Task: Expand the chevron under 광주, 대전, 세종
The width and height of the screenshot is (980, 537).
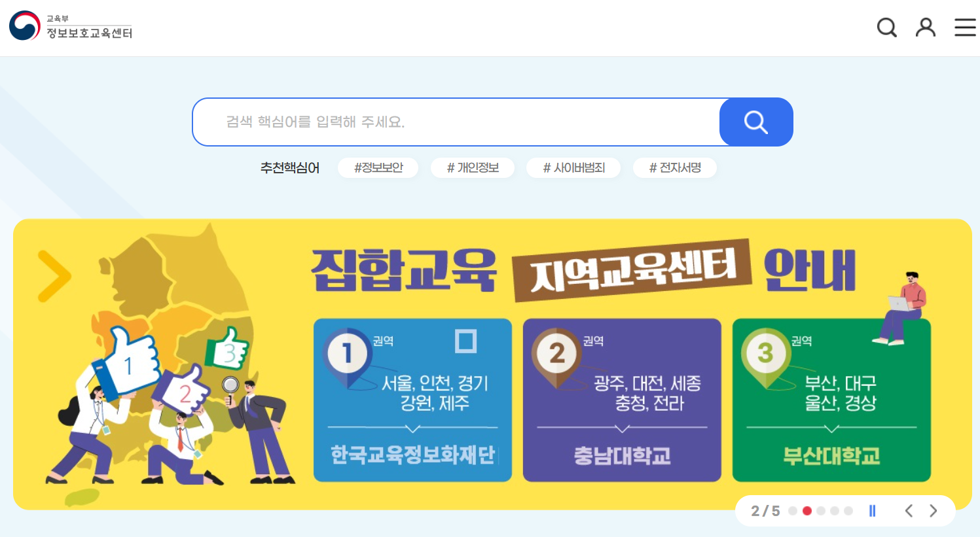Action: [x=623, y=428]
